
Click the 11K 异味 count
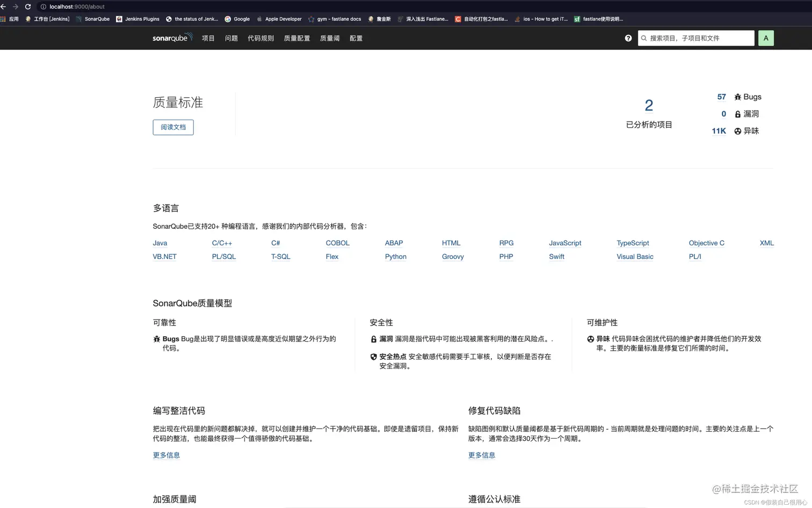tap(719, 131)
